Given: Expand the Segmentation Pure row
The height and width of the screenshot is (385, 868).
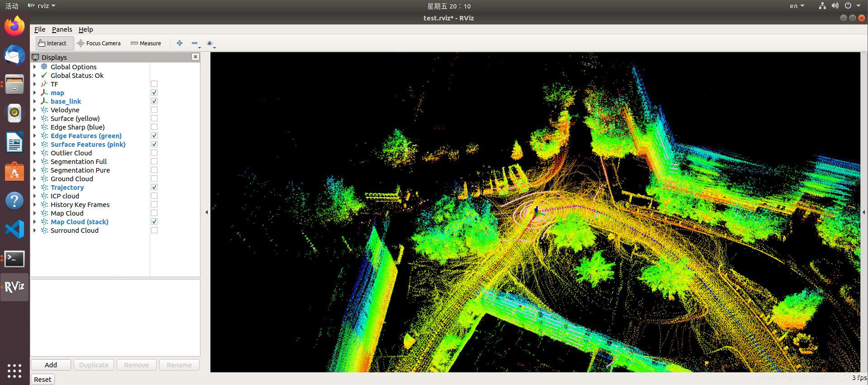Looking at the screenshot, I should (34, 170).
